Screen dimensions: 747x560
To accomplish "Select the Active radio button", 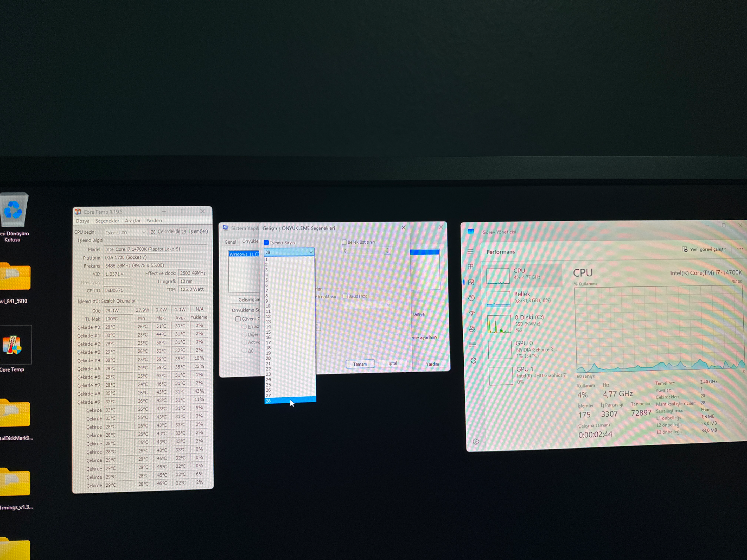I will (x=245, y=342).
